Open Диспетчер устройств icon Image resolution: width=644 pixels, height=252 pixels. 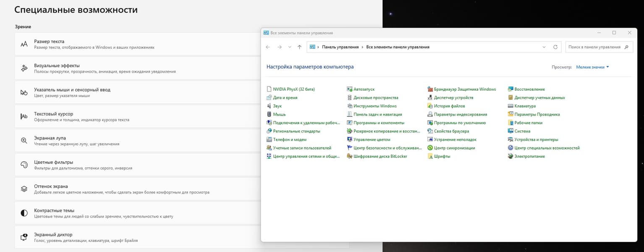point(430,97)
